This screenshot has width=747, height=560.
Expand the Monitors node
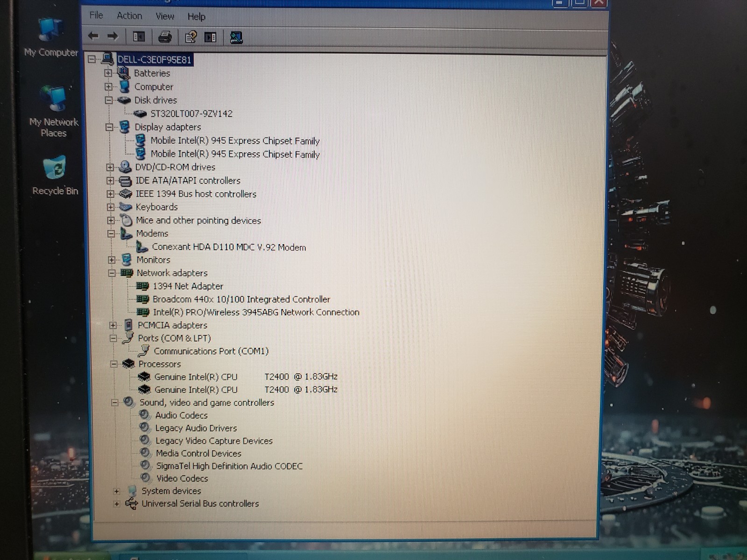[112, 259]
